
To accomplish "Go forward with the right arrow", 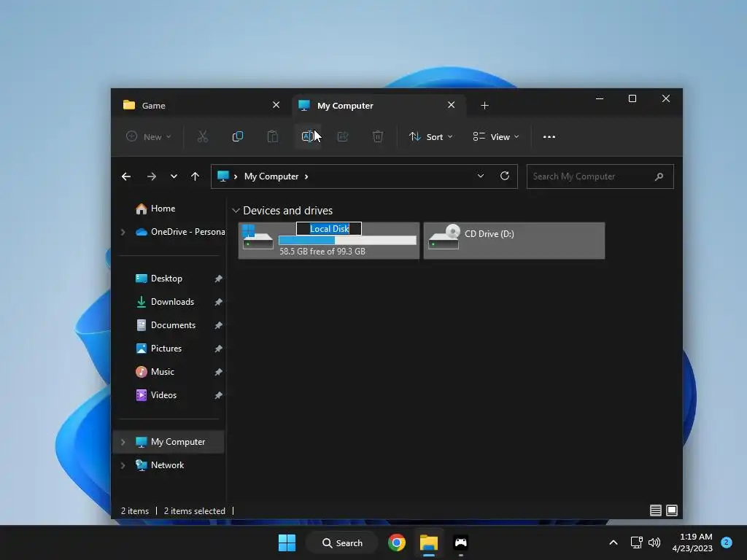I will 152,176.
